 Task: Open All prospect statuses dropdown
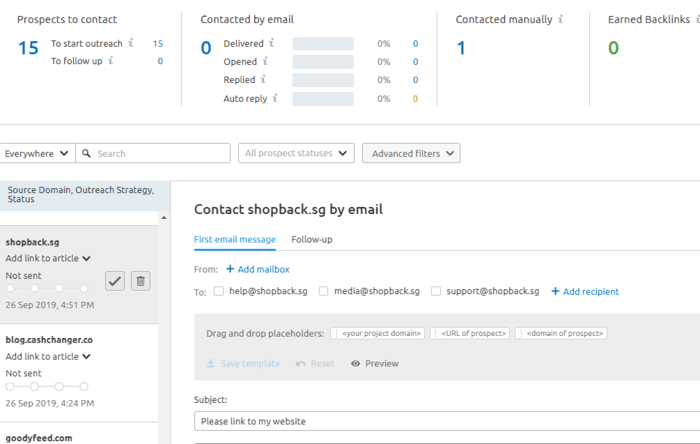click(296, 153)
